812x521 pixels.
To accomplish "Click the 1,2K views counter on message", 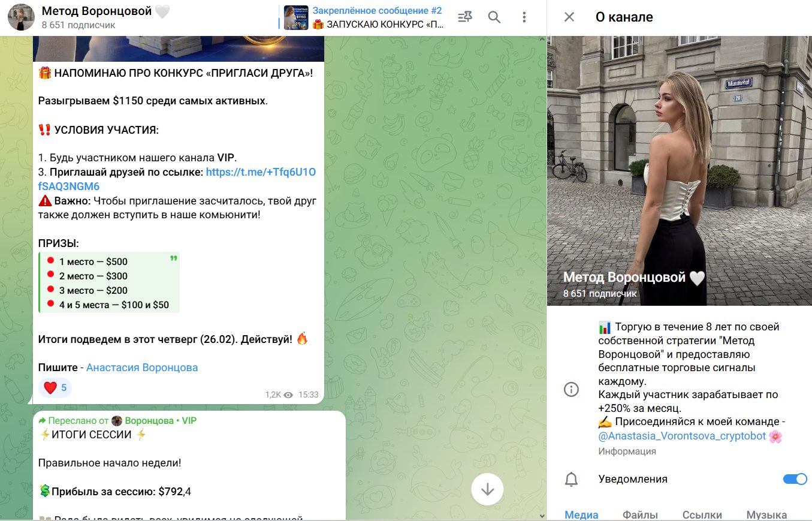I will point(279,395).
